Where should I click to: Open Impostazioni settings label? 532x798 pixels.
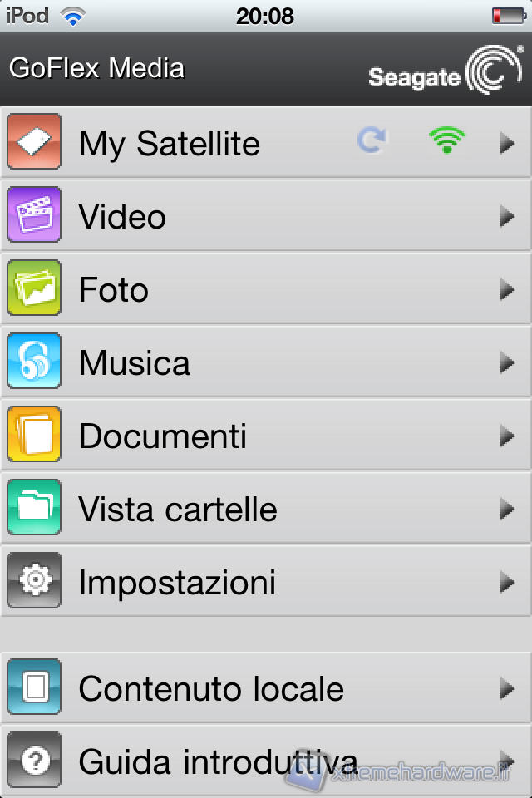click(177, 583)
